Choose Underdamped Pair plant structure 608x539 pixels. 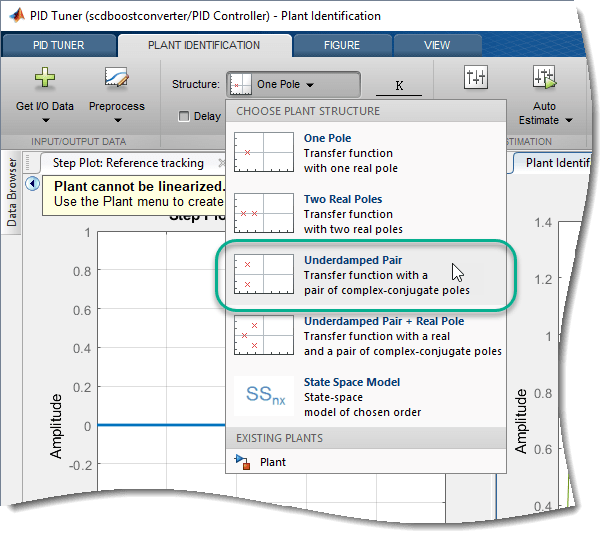[366, 275]
